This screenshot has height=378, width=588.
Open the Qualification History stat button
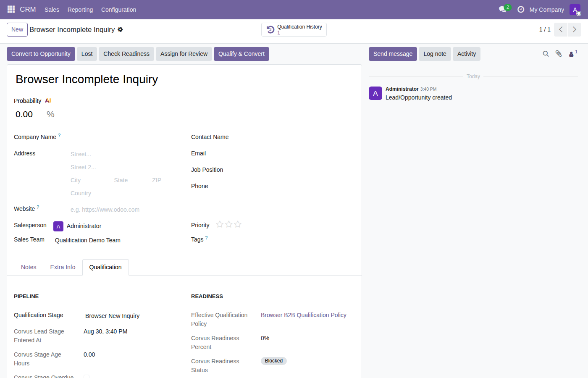[294, 29]
